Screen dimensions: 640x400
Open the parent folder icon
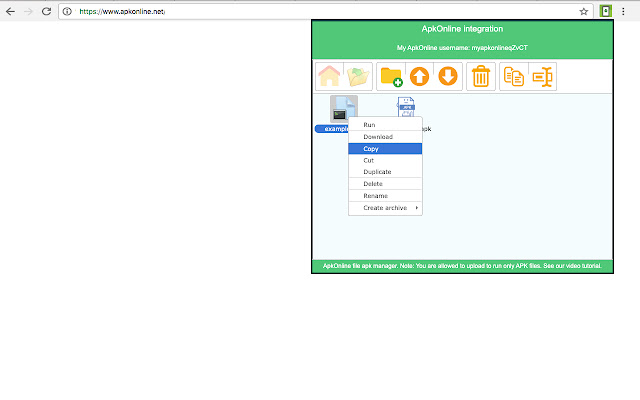click(358, 77)
